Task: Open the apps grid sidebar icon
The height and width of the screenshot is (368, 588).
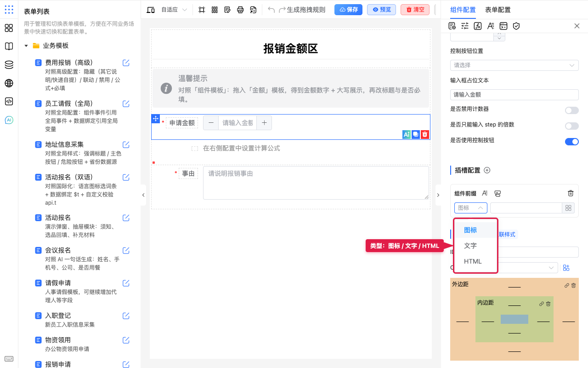Action: (x=9, y=28)
